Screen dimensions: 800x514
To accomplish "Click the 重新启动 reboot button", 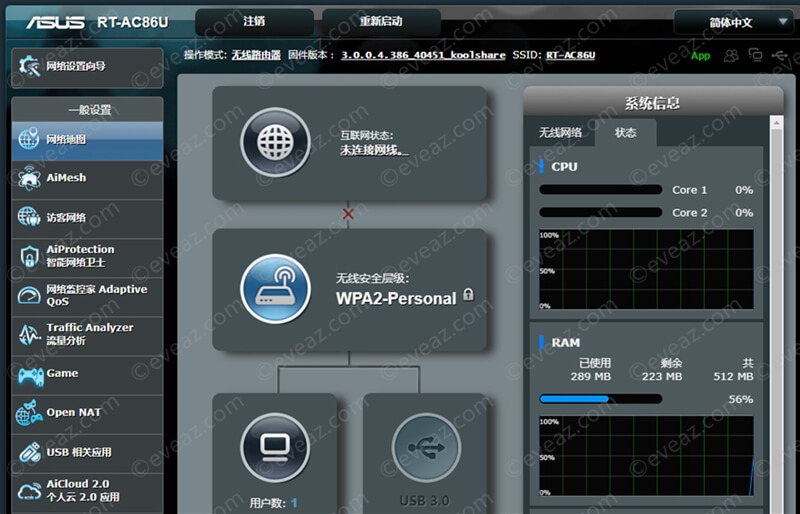I will click(381, 21).
